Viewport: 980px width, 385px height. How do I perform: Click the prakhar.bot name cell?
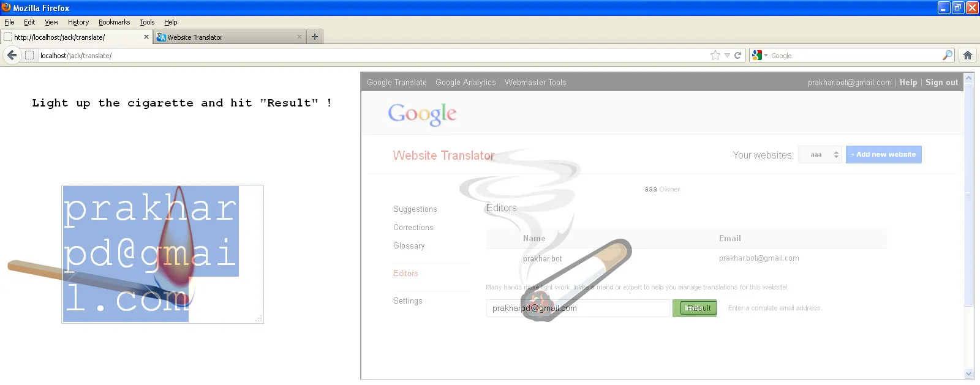(543, 258)
